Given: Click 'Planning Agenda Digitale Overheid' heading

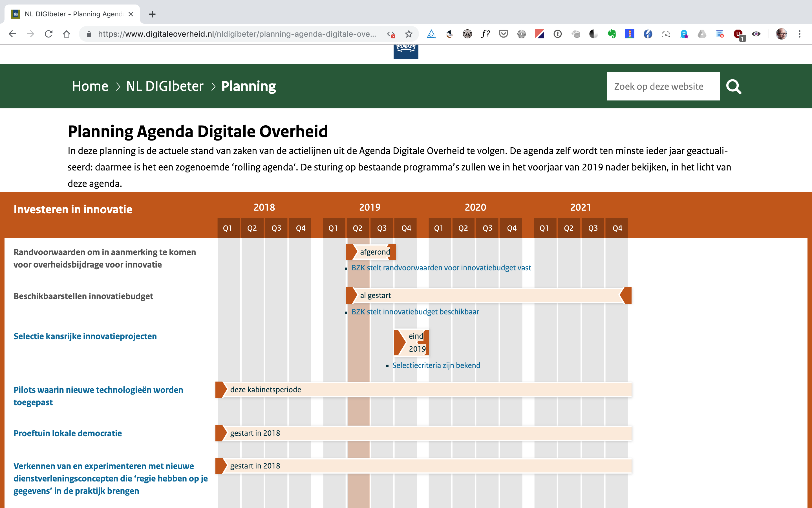Looking at the screenshot, I should pyautogui.click(x=198, y=131).
